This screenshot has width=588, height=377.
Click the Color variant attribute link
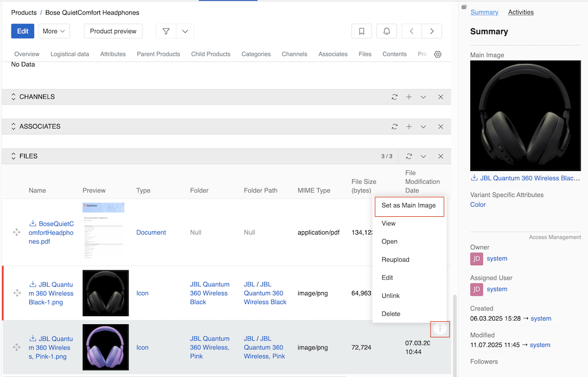pos(478,205)
